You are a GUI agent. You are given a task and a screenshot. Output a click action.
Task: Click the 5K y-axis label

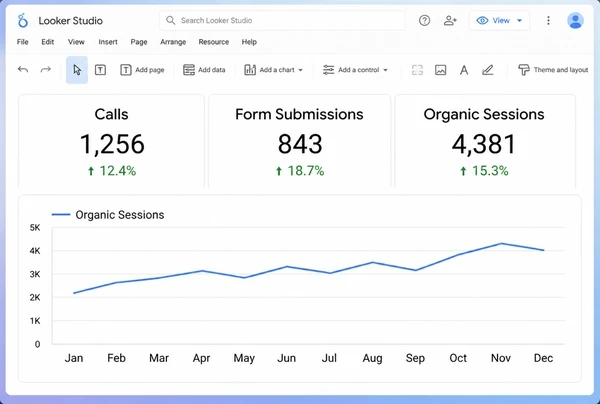[x=35, y=228]
